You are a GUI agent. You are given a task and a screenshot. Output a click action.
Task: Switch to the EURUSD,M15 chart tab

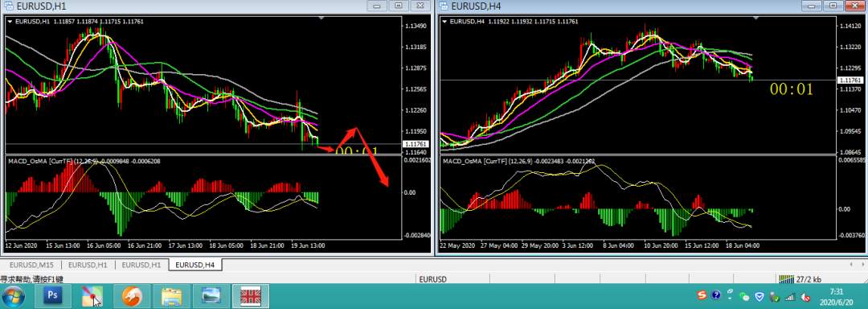[x=31, y=265]
